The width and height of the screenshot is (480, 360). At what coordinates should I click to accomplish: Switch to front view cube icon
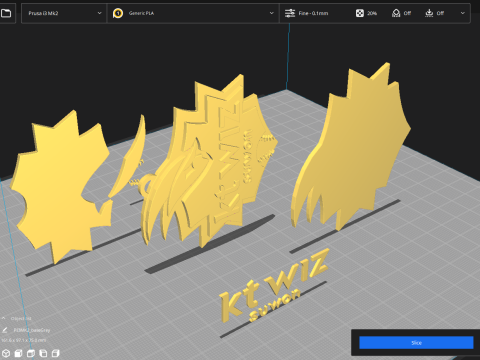[18, 353]
